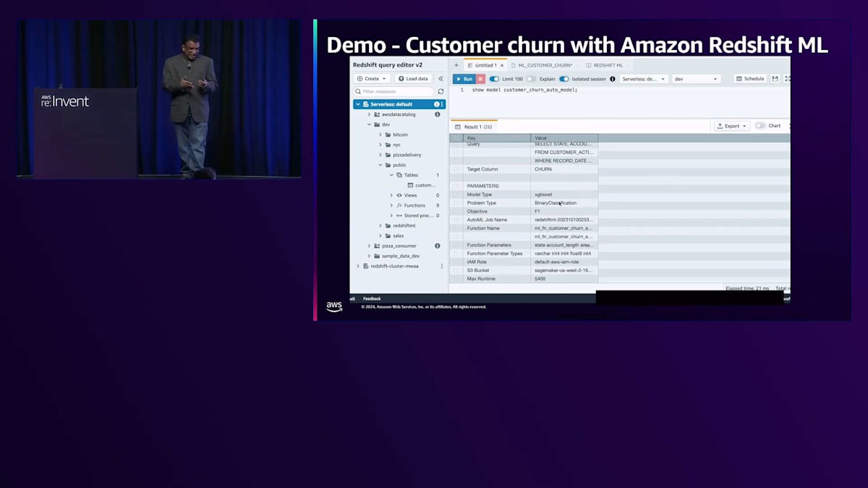Toggle the Isolated session switch
Screen dimensions: 868x488
click(x=564, y=79)
